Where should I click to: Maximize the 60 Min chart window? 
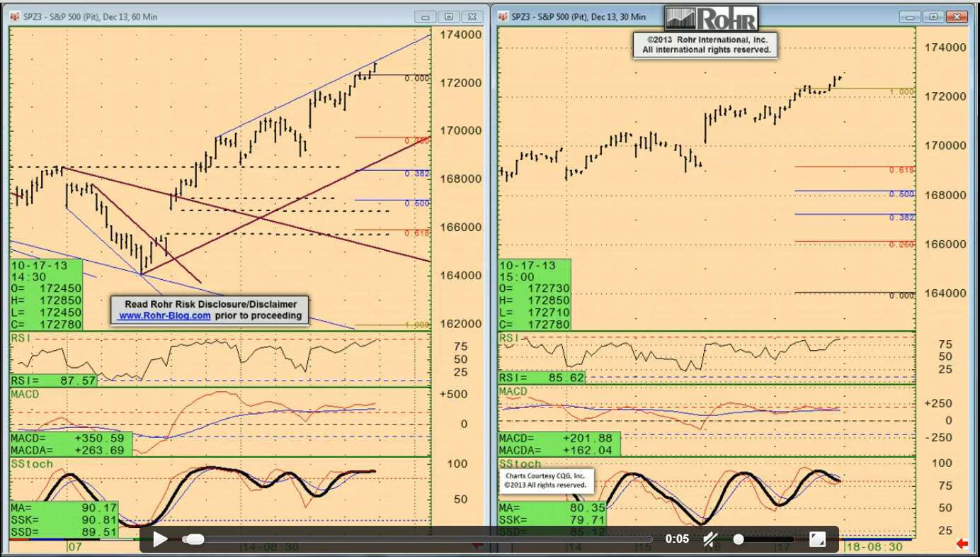click(x=449, y=16)
